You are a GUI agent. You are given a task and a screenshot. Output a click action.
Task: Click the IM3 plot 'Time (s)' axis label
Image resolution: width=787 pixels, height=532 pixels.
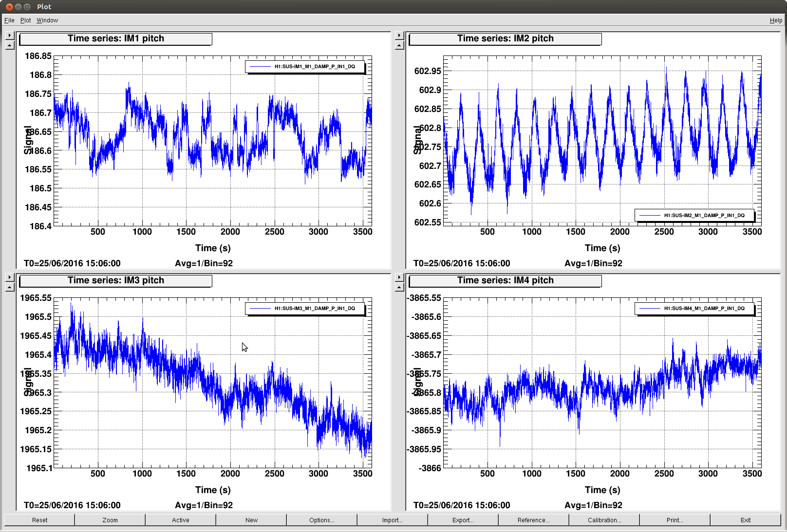[x=213, y=490]
